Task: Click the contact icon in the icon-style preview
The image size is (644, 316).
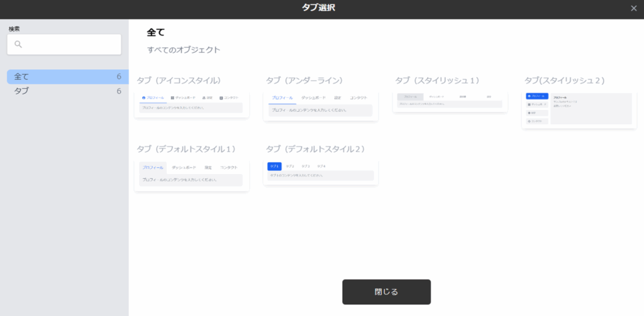Action: point(221,98)
